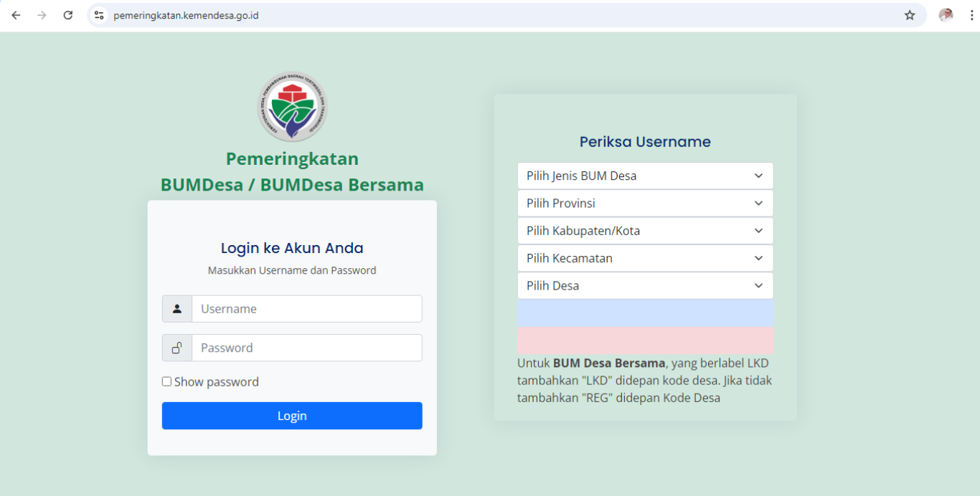Toggle the Show password checkbox
980x496 pixels.
(166, 382)
